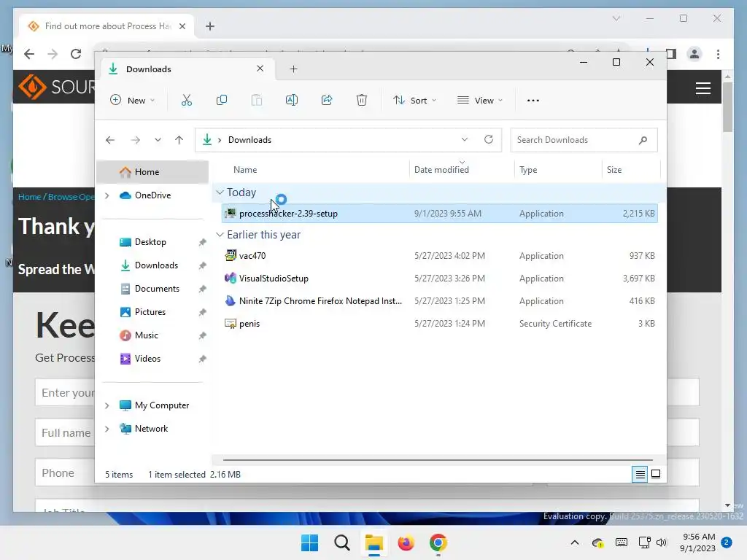This screenshot has height=560, width=747.
Task: Click File Explorer taskbar icon
Action: click(374, 542)
